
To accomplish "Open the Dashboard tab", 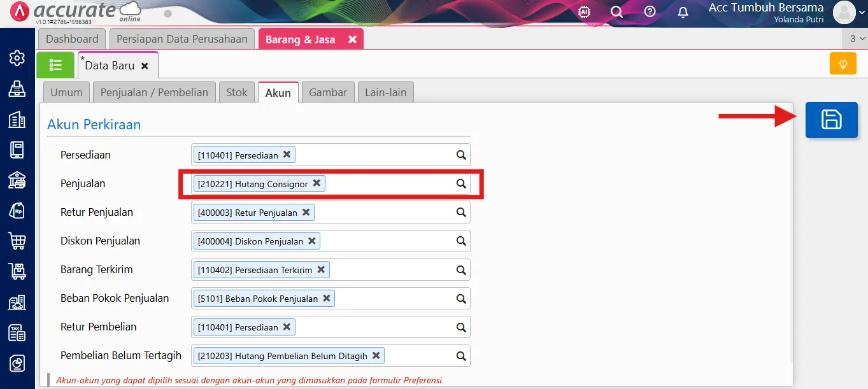I will (72, 39).
